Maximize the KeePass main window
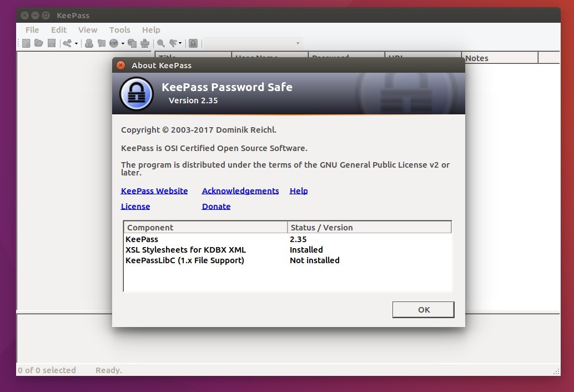Viewport: 574px width, 392px height. (x=46, y=16)
